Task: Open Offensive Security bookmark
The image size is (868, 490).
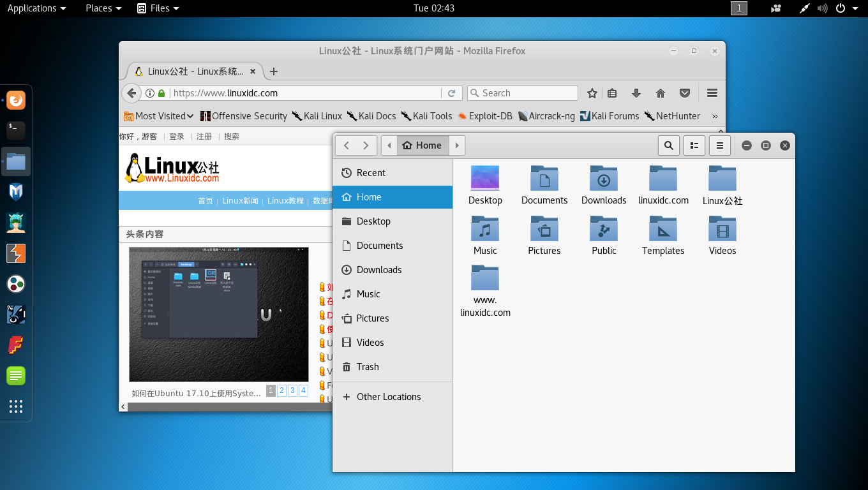Action: (243, 116)
